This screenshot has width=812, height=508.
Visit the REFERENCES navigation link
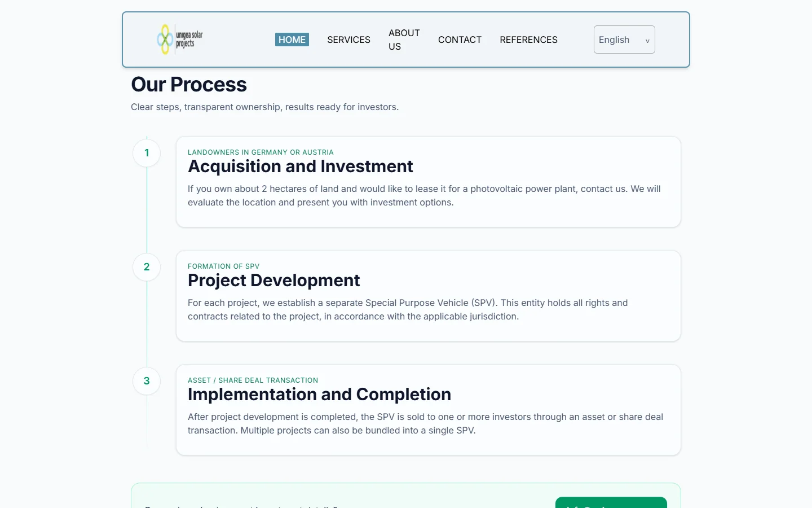[528, 40]
